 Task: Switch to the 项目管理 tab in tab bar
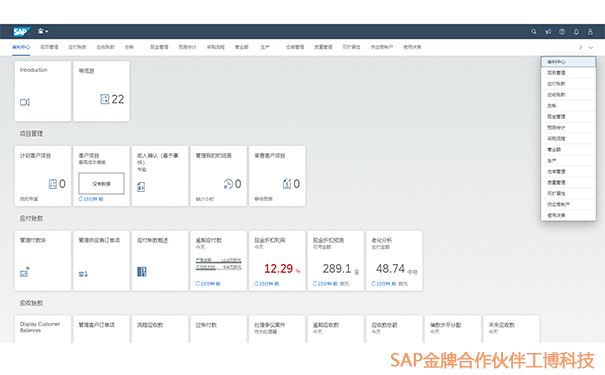[49, 47]
